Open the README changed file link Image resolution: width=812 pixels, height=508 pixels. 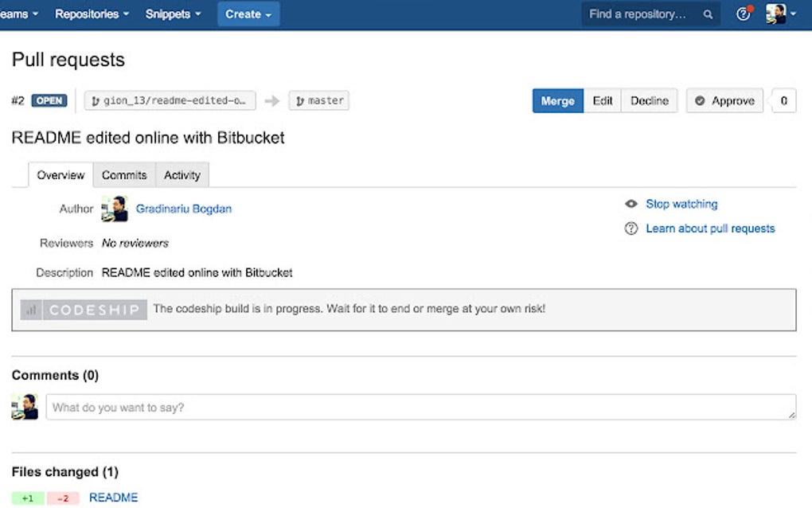[x=113, y=498]
